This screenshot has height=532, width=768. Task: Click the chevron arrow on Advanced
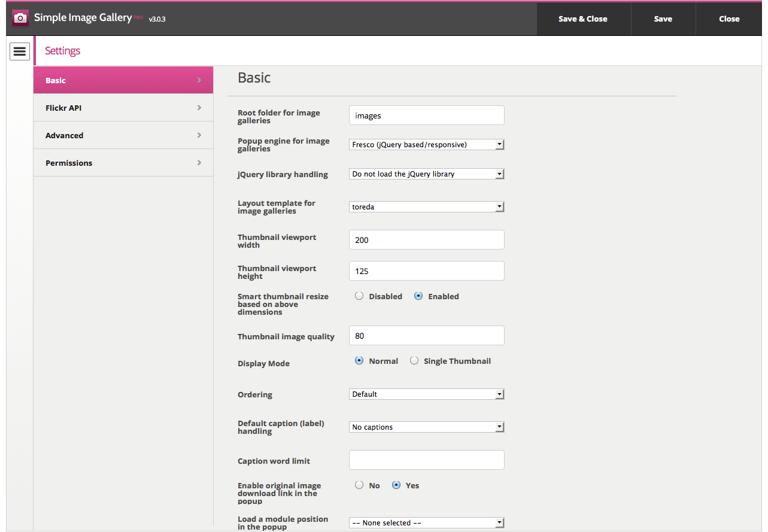199,135
